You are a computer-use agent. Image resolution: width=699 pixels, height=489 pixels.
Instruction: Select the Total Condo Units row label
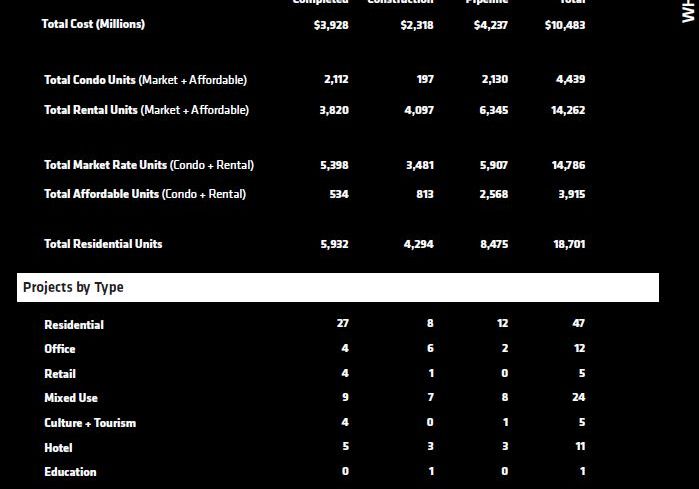(145, 80)
